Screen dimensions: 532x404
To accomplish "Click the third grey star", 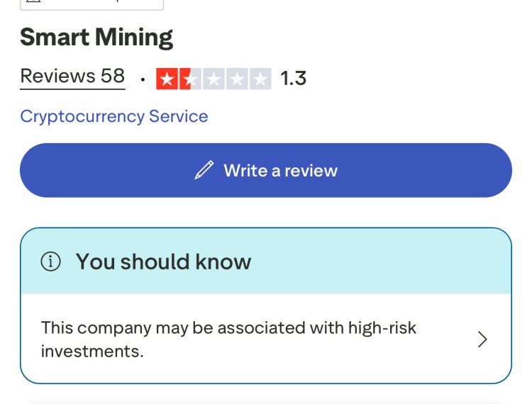I will [214, 79].
